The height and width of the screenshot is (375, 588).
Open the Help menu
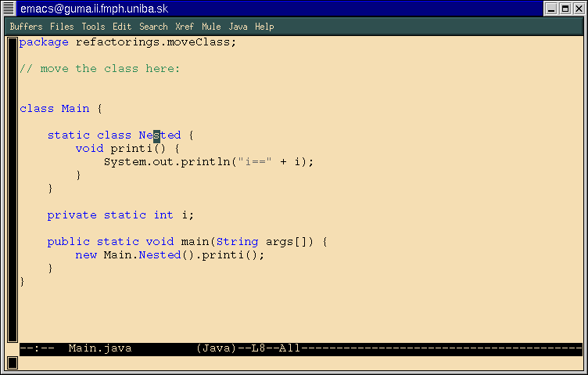pos(264,27)
